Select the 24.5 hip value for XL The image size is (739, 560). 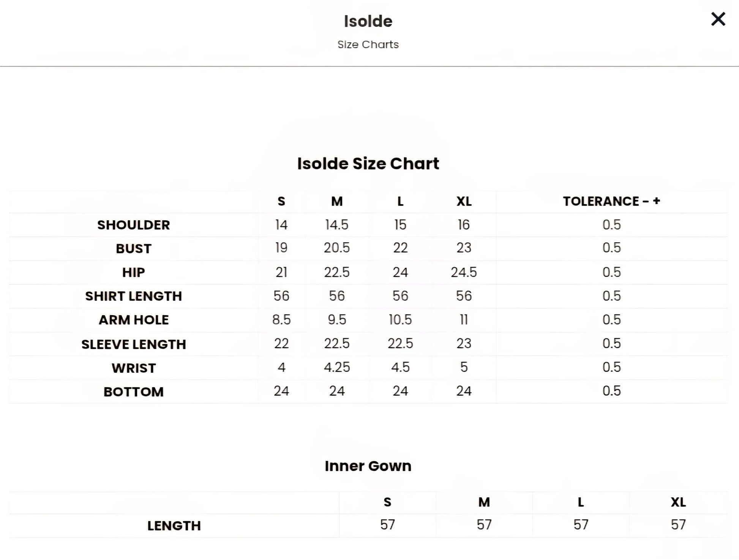(x=464, y=272)
